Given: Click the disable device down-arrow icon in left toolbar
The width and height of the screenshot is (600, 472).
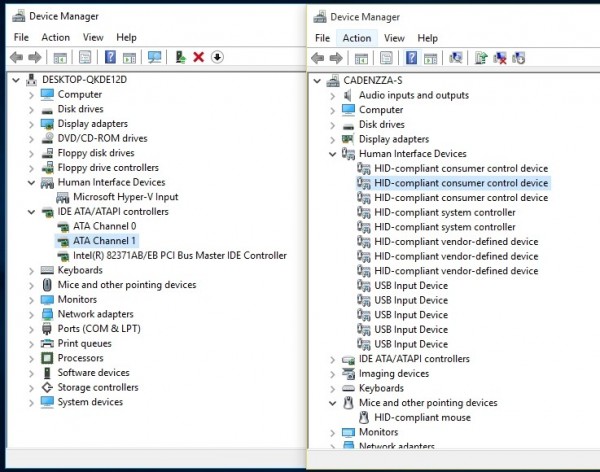Looking at the screenshot, I should click(x=217, y=57).
